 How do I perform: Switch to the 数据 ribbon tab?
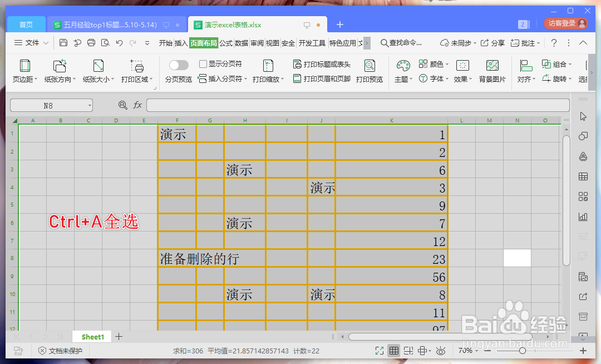242,42
